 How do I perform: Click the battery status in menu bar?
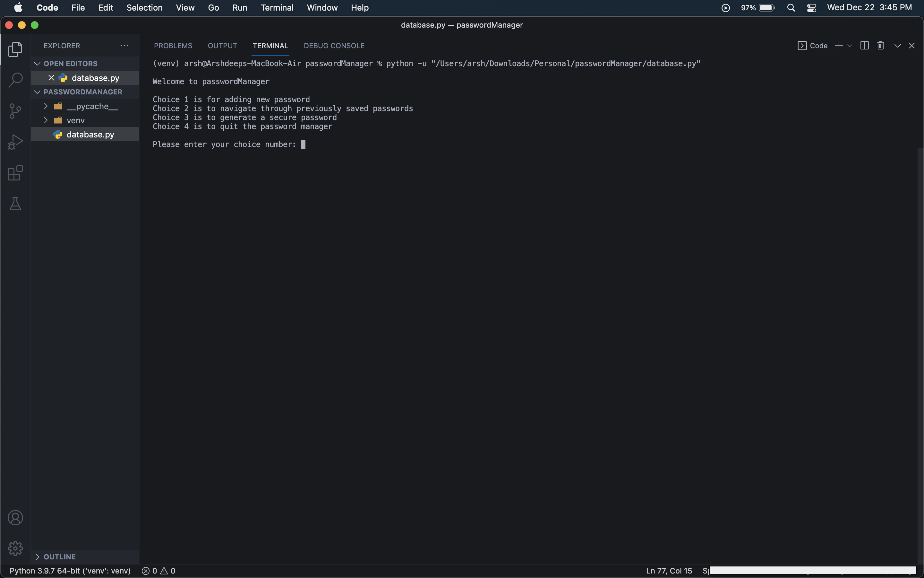click(758, 8)
